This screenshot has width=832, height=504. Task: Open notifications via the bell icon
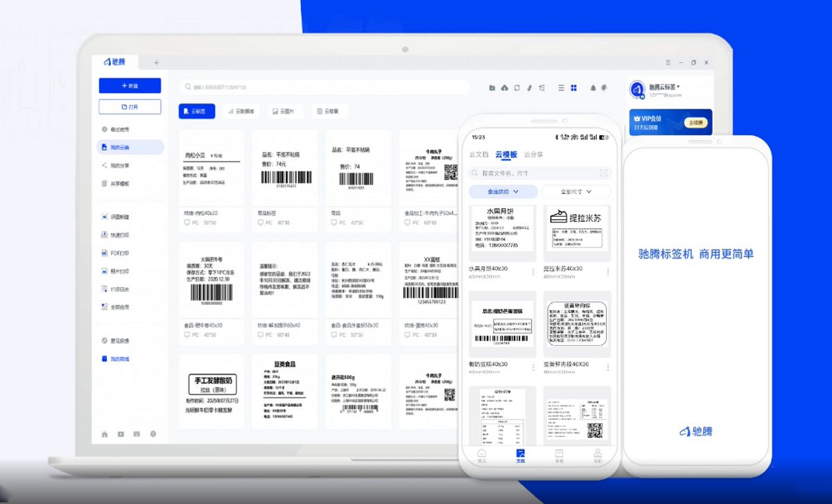point(593,88)
